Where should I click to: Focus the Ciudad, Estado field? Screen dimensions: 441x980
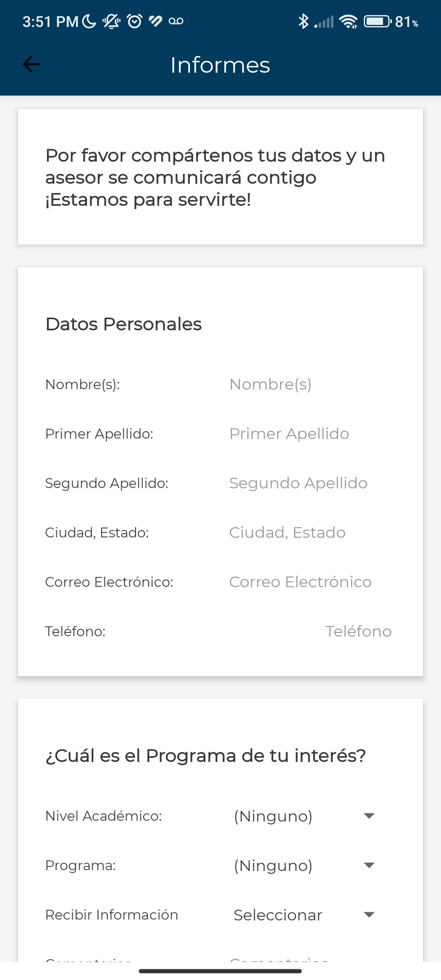(311, 532)
